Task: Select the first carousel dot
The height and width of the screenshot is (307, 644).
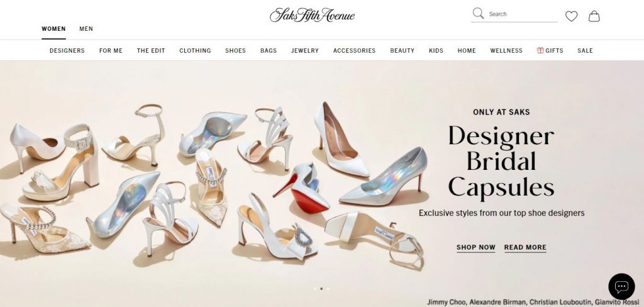Action: (x=315, y=289)
